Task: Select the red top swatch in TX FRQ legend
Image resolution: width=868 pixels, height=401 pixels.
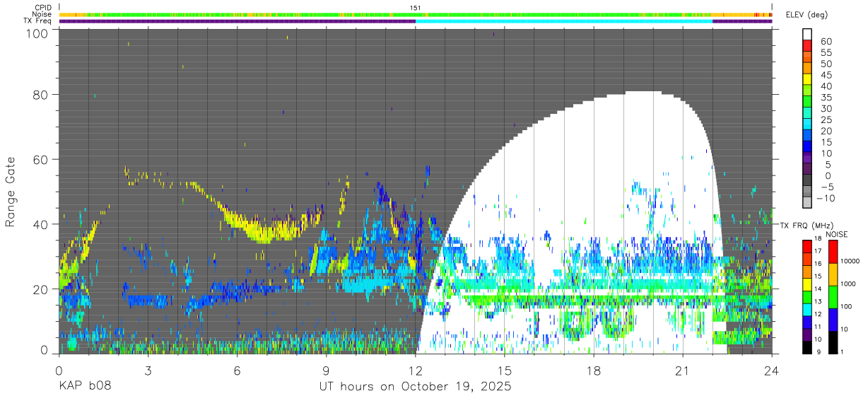Action: coord(807,247)
